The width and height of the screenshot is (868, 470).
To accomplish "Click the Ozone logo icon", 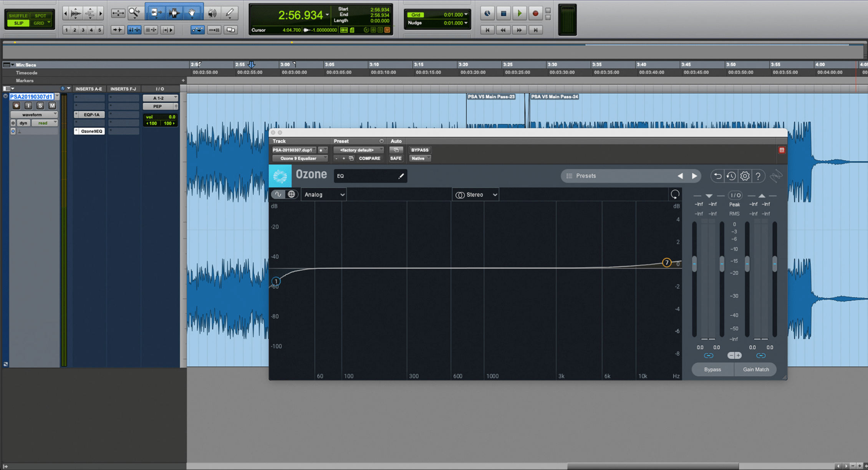I will (280, 176).
